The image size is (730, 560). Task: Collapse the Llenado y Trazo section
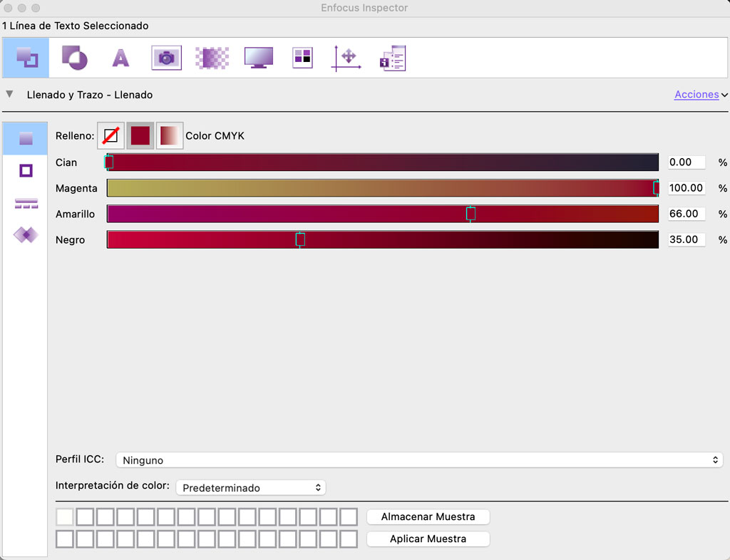(x=9, y=95)
